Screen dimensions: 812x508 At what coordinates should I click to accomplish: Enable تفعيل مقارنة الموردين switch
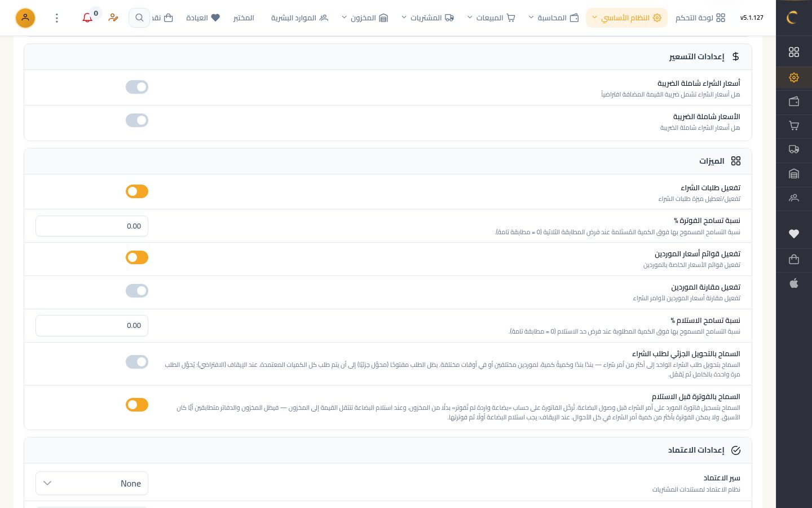[137, 291]
